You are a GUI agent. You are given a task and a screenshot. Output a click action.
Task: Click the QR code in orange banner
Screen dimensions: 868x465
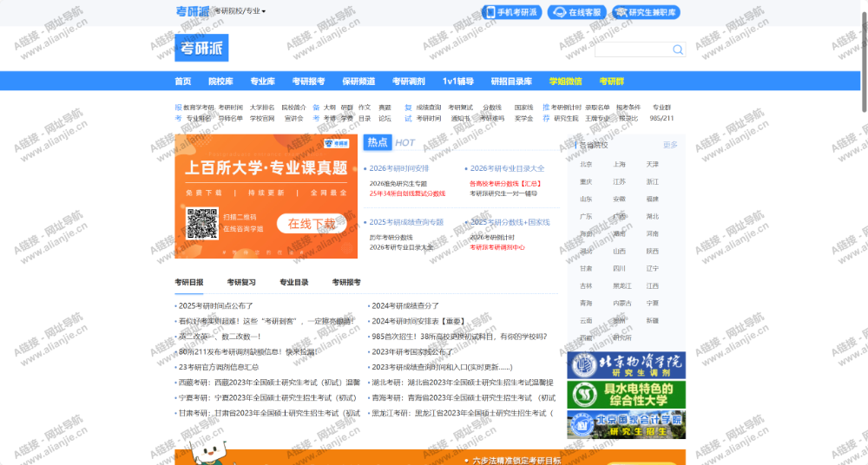click(202, 224)
